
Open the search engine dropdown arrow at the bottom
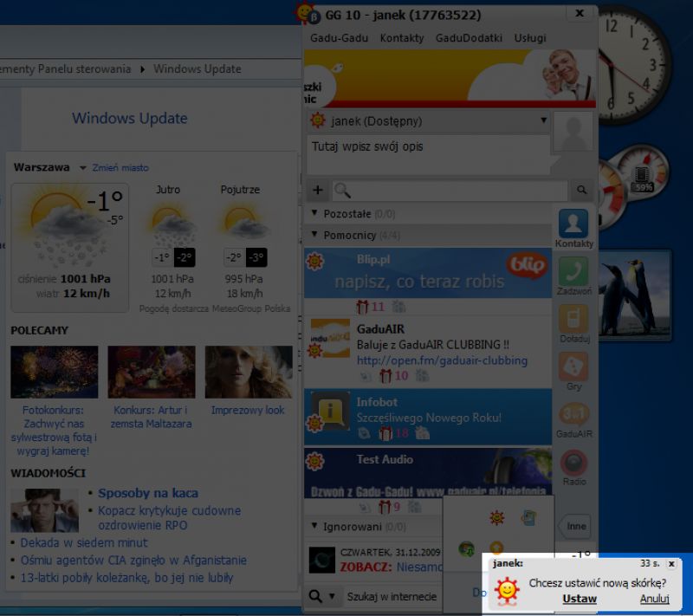tap(332, 596)
